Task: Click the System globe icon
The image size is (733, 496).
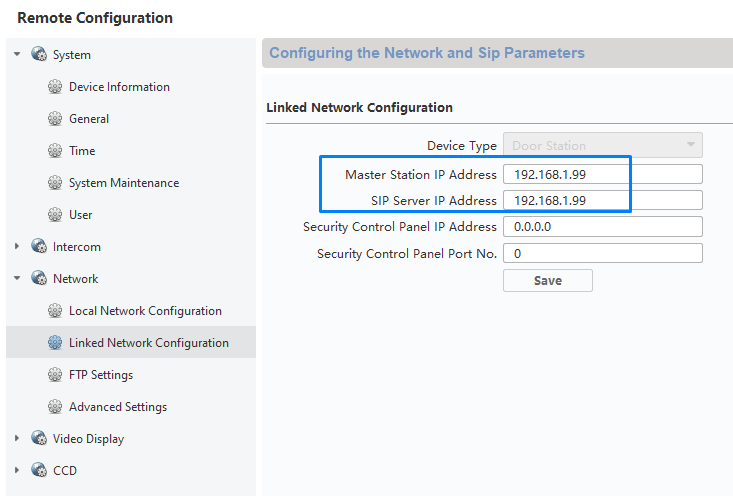Action: 39,54
